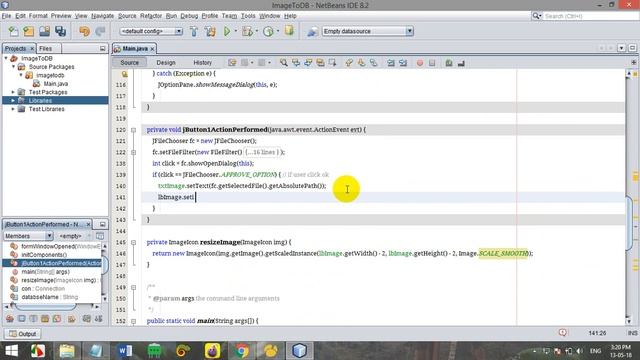Image resolution: width=640 pixels, height=360 pixels.
Task: Open notifications icon in status bar
Action: click(563, 333)
